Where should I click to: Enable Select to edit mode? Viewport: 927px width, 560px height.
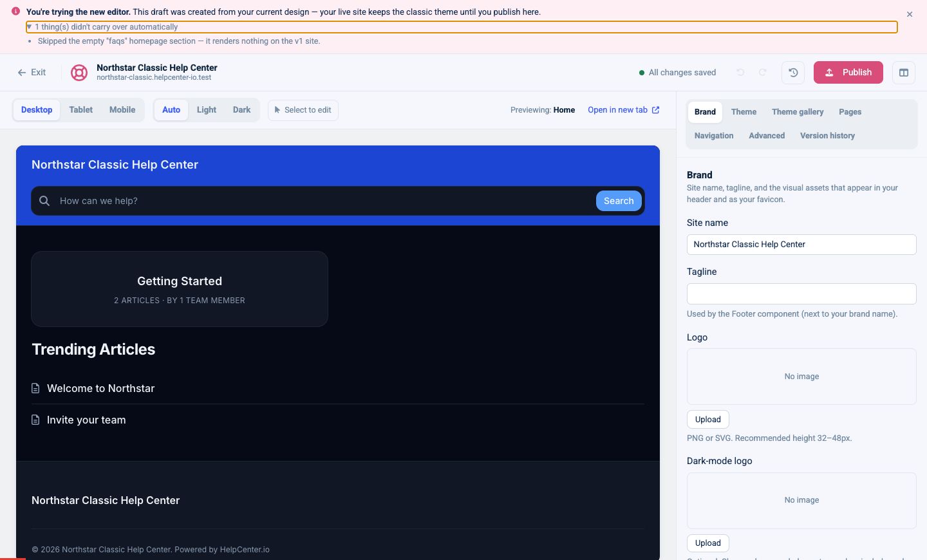(303, 110)
